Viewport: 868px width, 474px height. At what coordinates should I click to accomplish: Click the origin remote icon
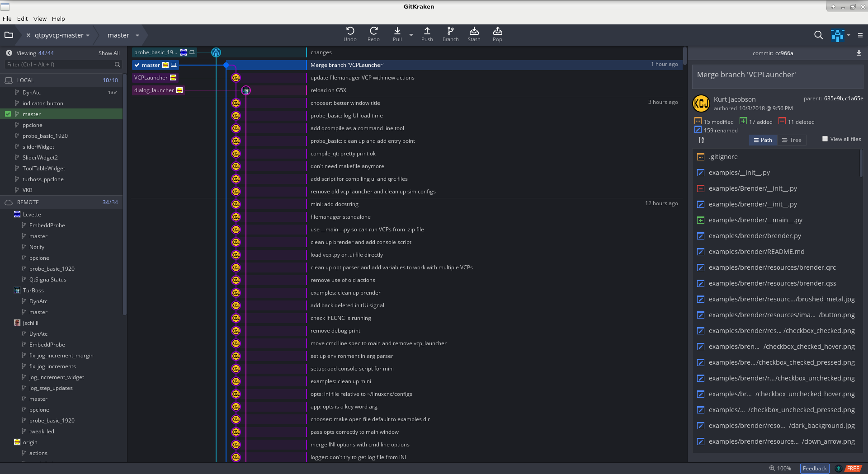point(17,442)
